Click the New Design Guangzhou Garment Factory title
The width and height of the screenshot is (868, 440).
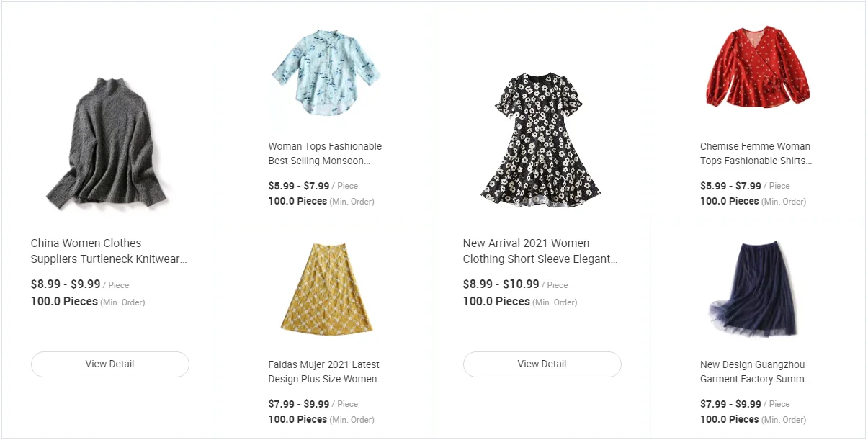[756, 372]
